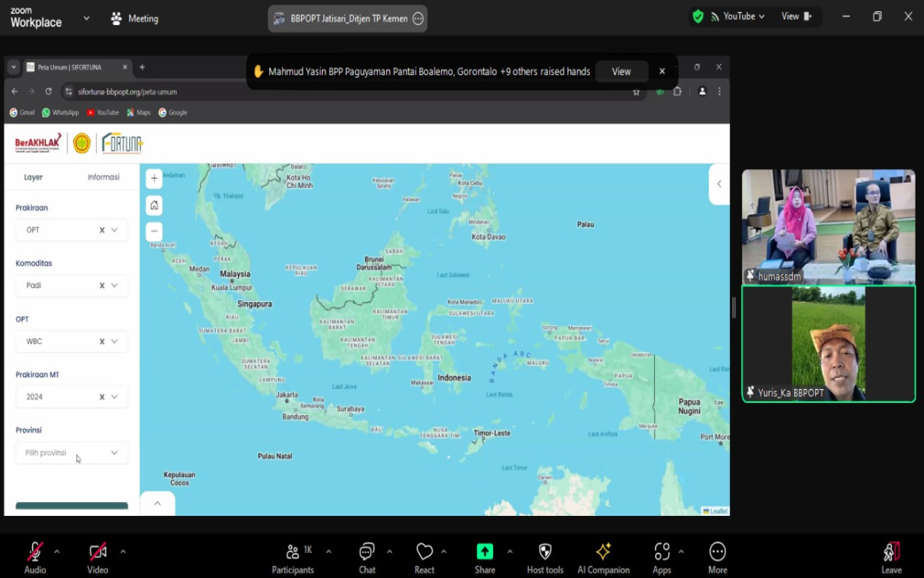Open the Provinsi dropdown
The height and width of the screenshot is (578, 924).
pyautogui.click(x=72, y=452)
